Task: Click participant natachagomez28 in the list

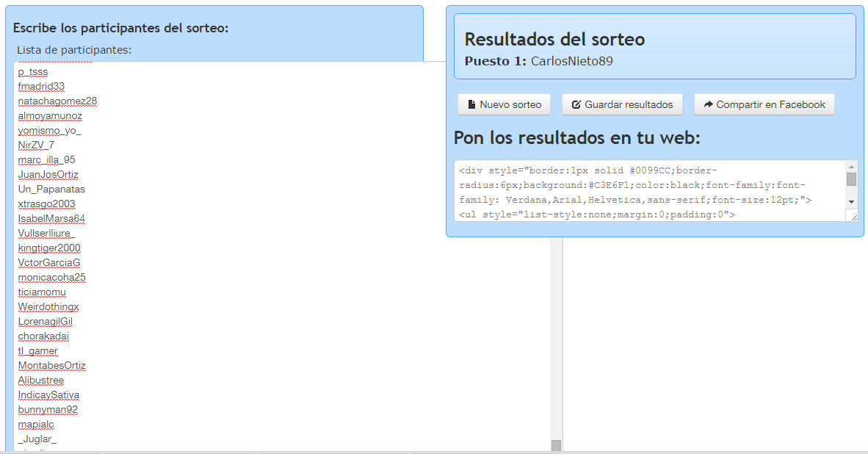Action: [57, 101]
